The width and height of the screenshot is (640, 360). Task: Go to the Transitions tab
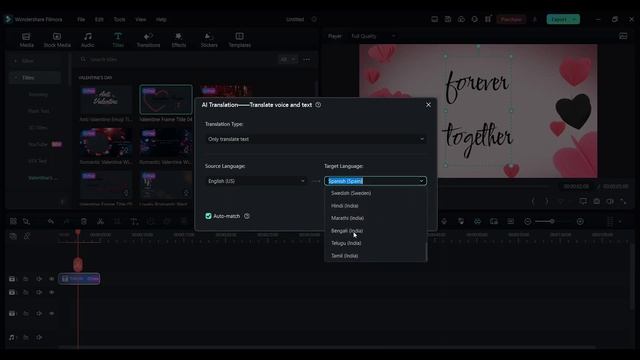tap(148, 40)
